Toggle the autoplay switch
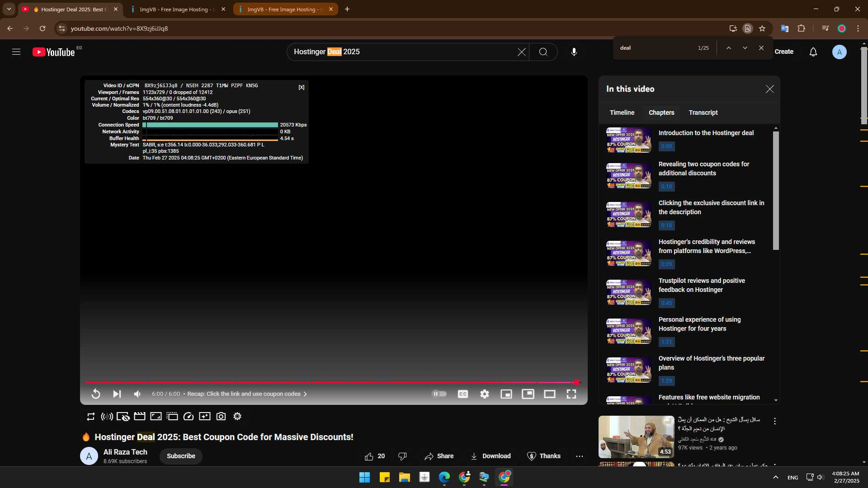The width and height of the screenshot is (868, 488). click(439, 394)
